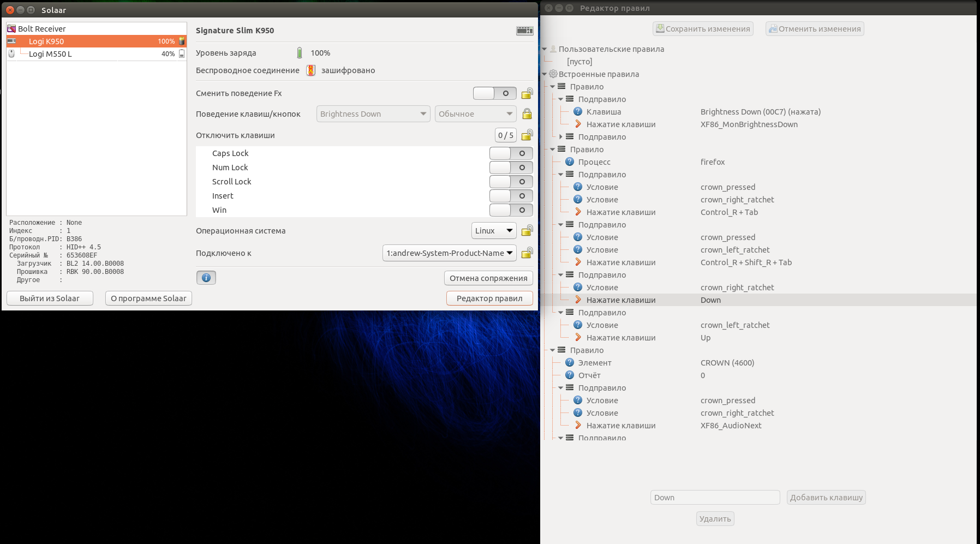Screen dimensions: 980x544
Task: Open the Linux operating system dropdown
Action: pyautogui.click(x=493, y=231)
